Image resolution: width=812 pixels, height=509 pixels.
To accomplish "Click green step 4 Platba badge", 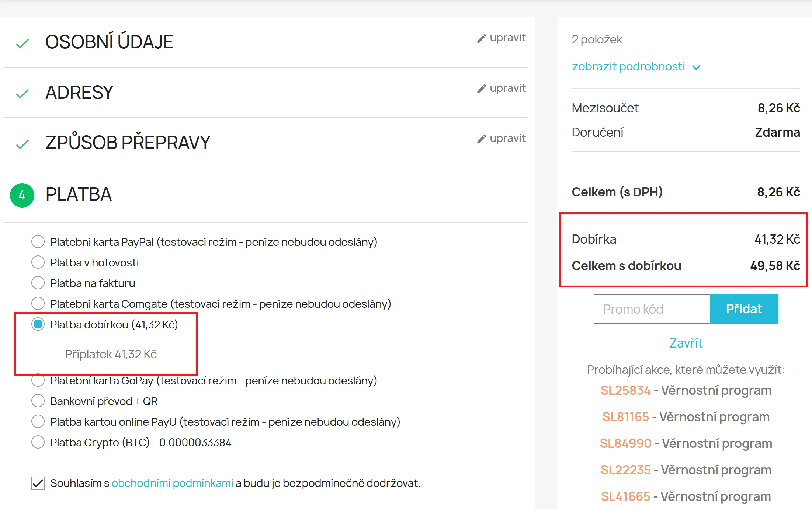I will point(22,195).
